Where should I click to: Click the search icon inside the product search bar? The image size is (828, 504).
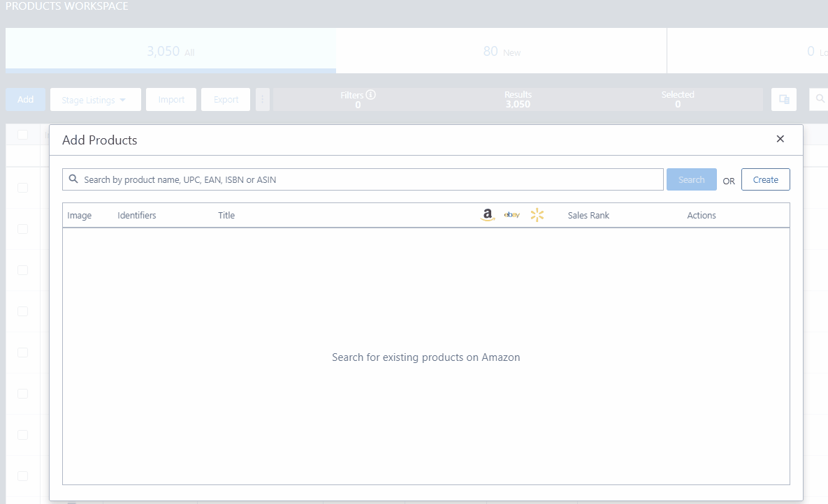[73, 179]
